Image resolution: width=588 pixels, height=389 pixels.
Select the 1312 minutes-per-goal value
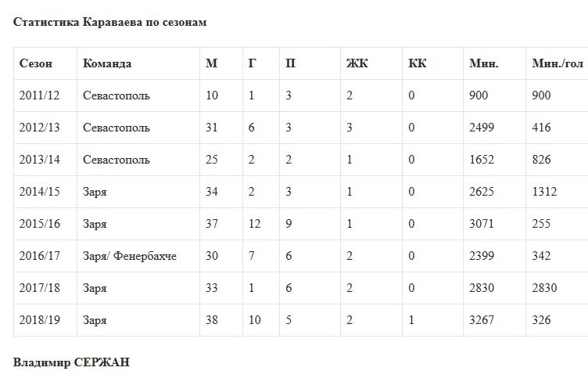pos(545,192)
